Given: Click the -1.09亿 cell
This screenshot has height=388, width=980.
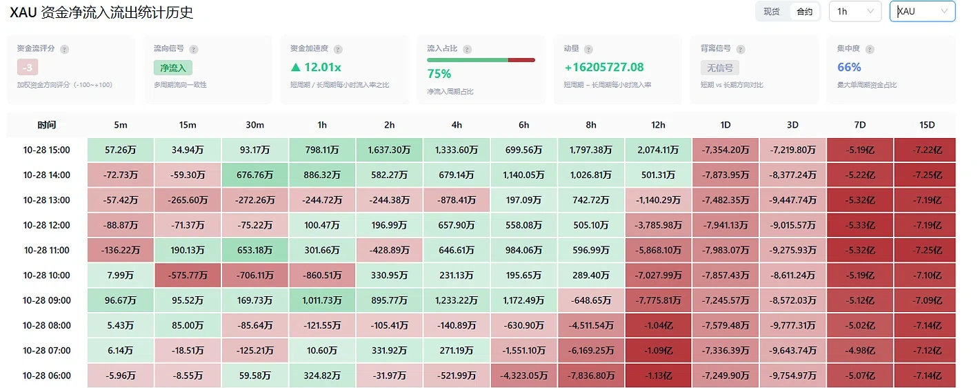Looking at the screenshot, I should (x=659, y=350).
